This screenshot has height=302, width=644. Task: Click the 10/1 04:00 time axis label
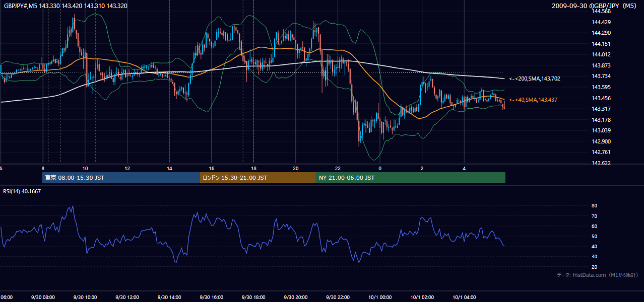(464, 297)
